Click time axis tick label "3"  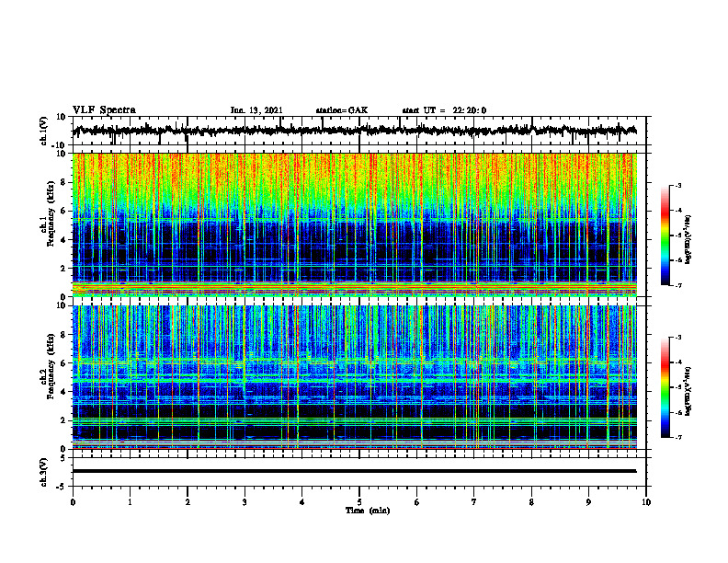click(x=245, y=502)
